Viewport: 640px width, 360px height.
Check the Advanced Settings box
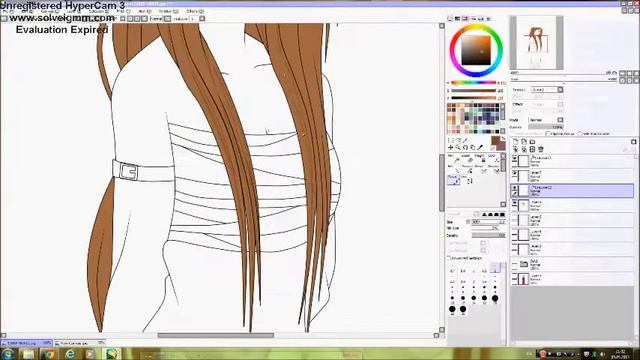(x=449, y=258)
